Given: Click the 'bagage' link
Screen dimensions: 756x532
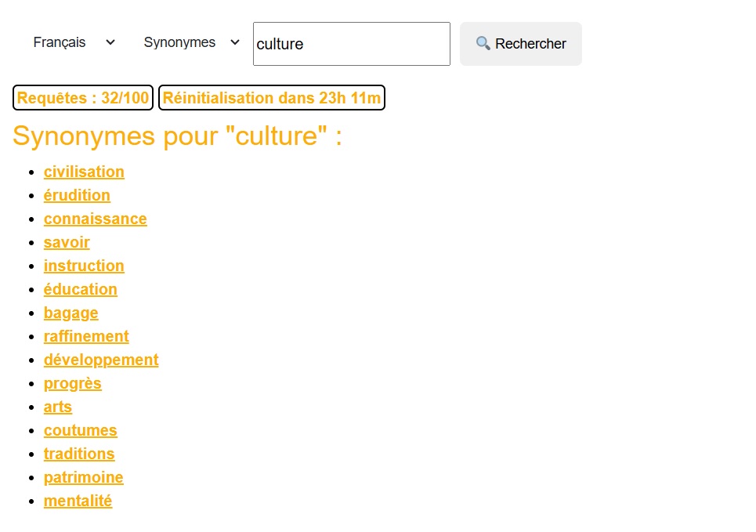Looking at the screenshot, I should (x=71, y=313).
